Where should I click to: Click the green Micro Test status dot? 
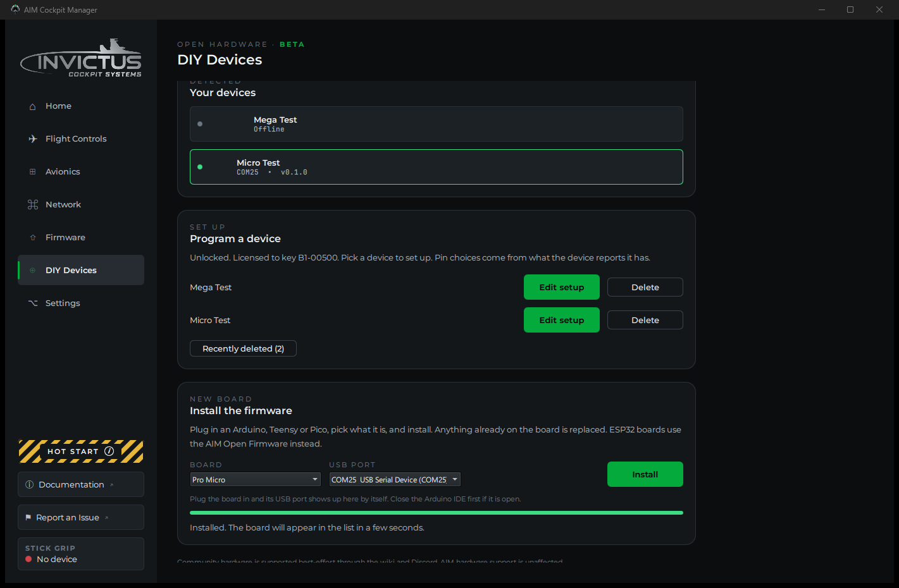pyautogui.click(x=200, y=167)
